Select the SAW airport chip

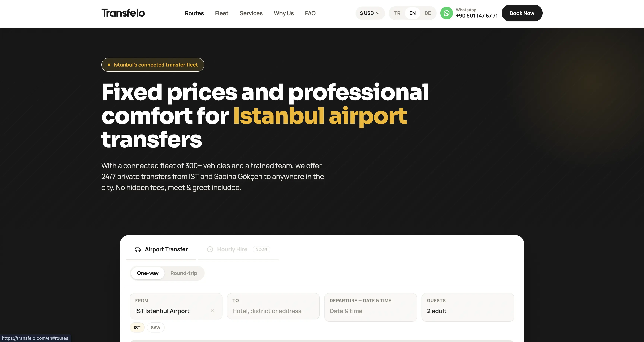click(x=155, y=327)
